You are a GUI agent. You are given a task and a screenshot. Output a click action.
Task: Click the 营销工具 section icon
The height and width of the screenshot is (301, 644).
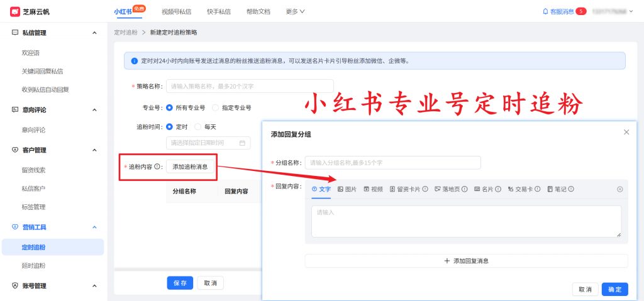click(15, 227)
